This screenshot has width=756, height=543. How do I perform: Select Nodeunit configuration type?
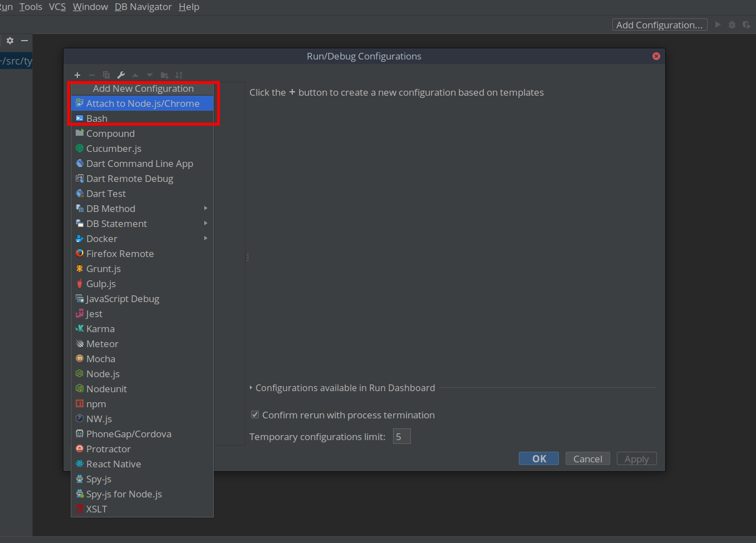143,389
